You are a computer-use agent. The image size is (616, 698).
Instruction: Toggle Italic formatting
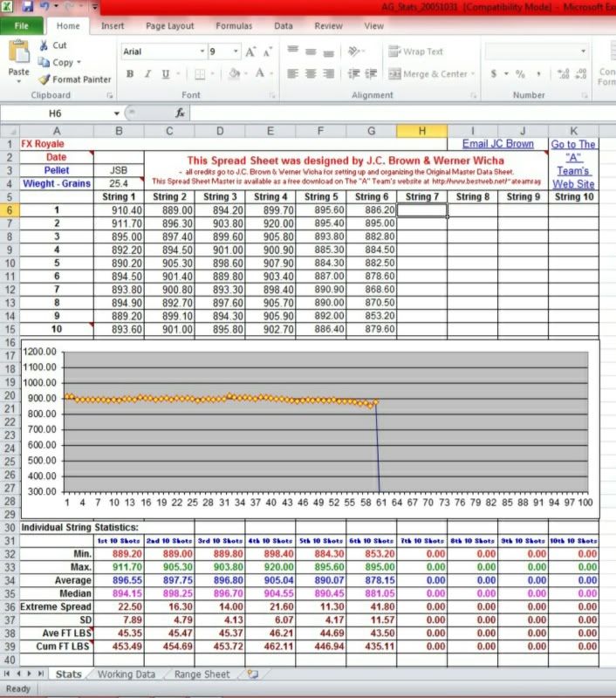tap(147, 74)
